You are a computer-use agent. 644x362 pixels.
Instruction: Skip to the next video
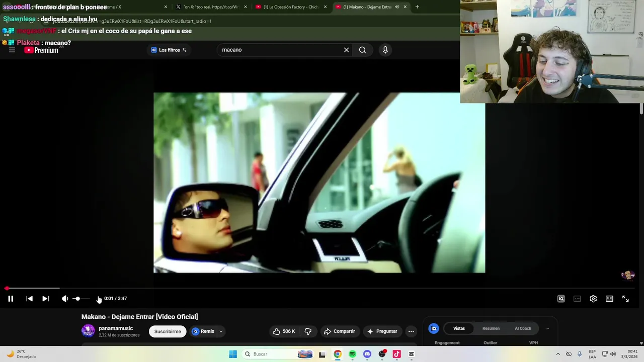(x=45, y=299)
